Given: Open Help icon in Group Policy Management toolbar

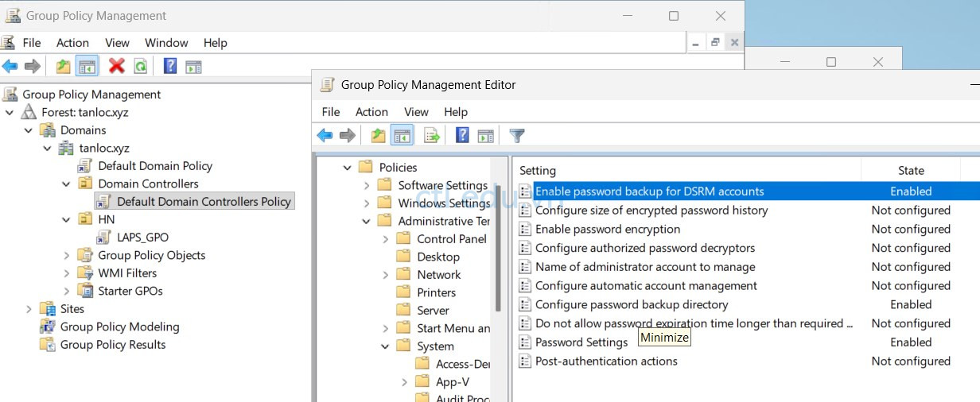Looking at the screenshot, I should pos(170,67).
